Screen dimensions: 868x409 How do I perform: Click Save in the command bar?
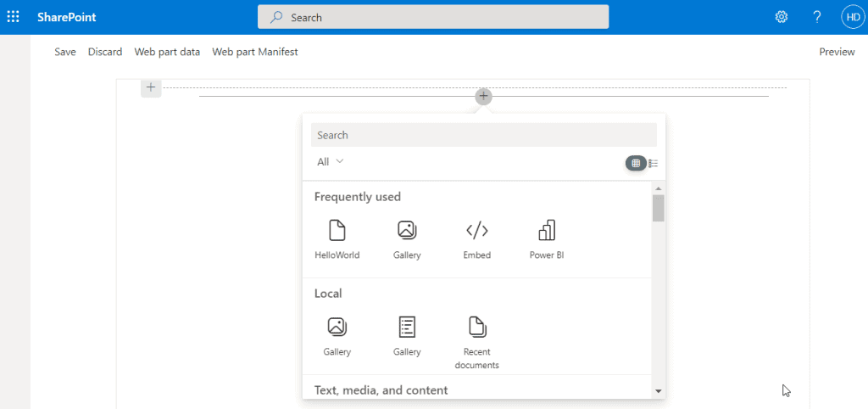tap(65, 52)
